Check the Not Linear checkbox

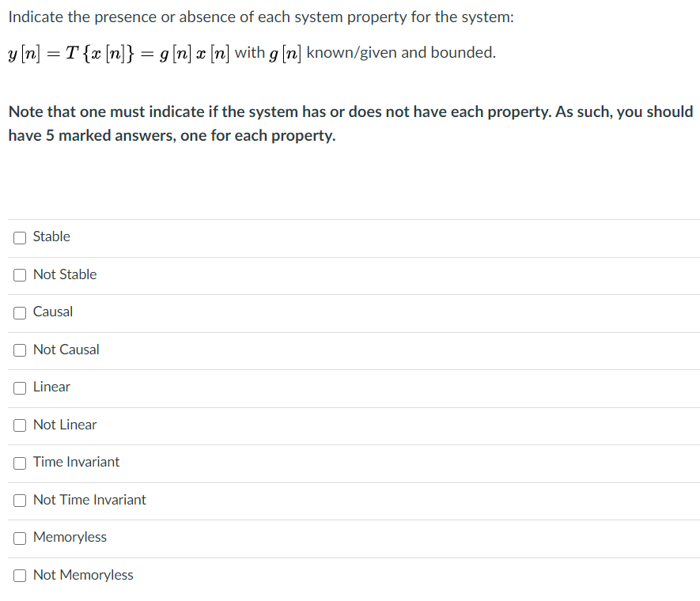pos(19,425)
